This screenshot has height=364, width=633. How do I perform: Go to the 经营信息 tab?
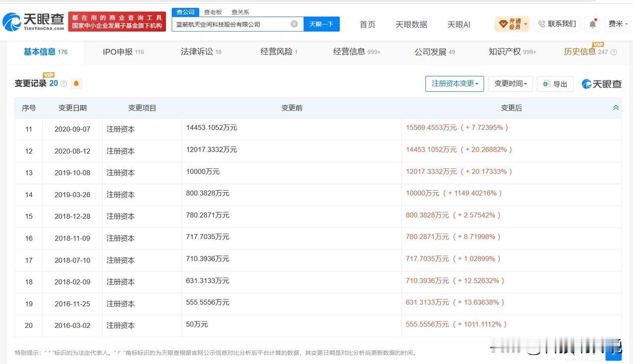357,52
